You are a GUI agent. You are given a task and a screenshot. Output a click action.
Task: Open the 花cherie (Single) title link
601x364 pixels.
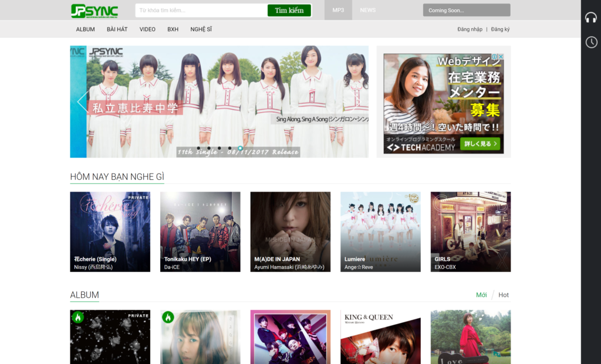pyautogui.click(x=96, y=259)
